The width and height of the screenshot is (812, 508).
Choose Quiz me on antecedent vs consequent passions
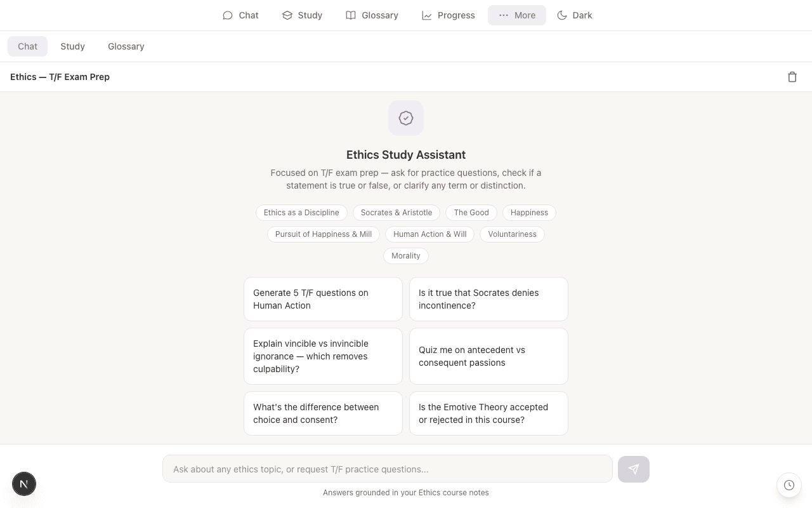(488, 356)
